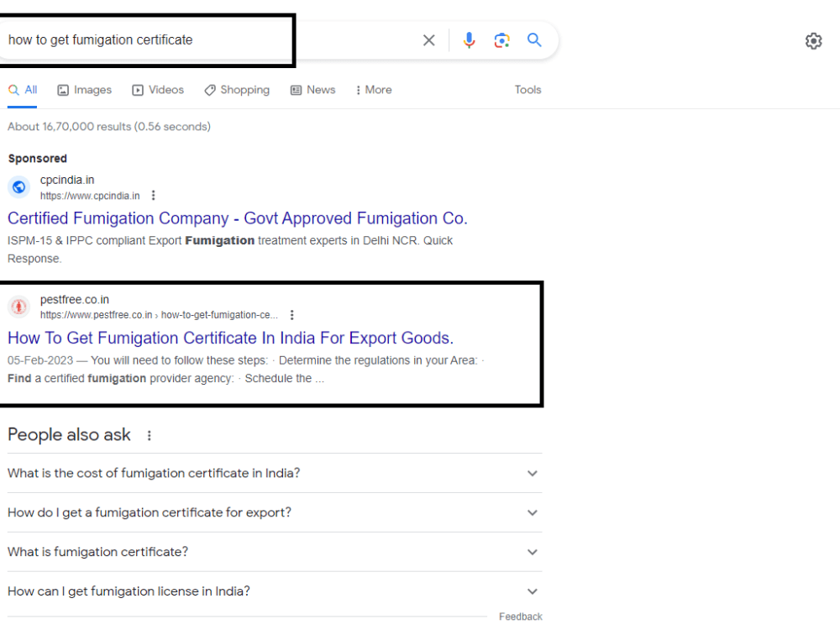This screenshot has width=840, height=630.
Task: Click inside the search box with fumigation query
Action: point(209,40)
